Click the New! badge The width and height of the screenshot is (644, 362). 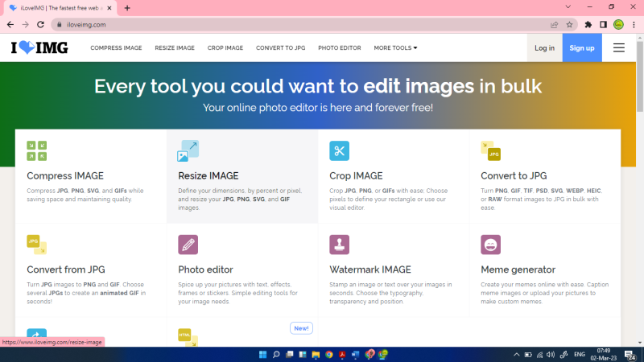pos(301,328)
